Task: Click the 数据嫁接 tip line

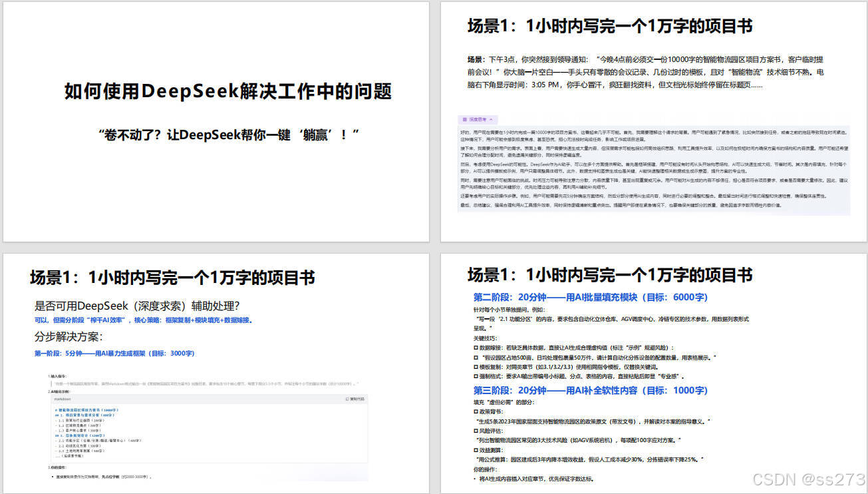Action: coord(574,348)
